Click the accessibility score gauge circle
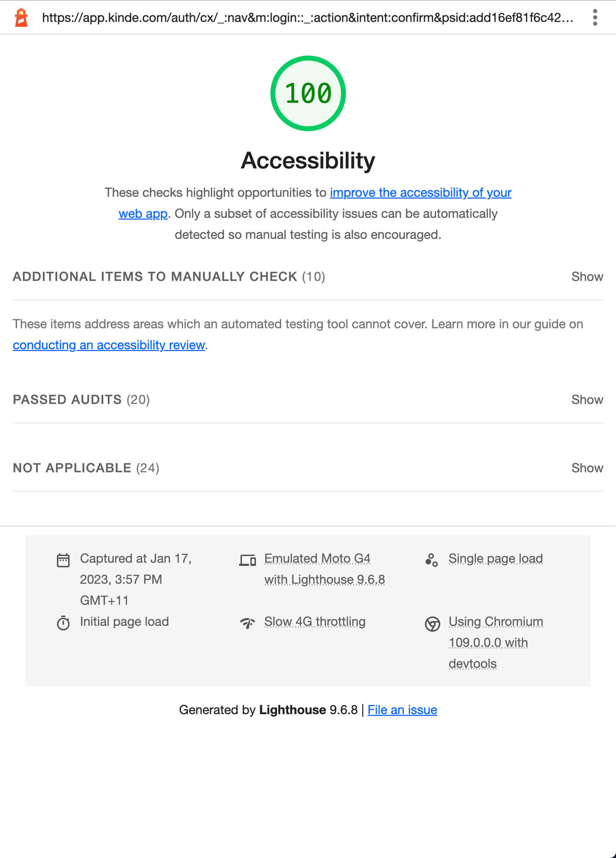The height and width of the screenshot is (858, 616). coord(308,92)
